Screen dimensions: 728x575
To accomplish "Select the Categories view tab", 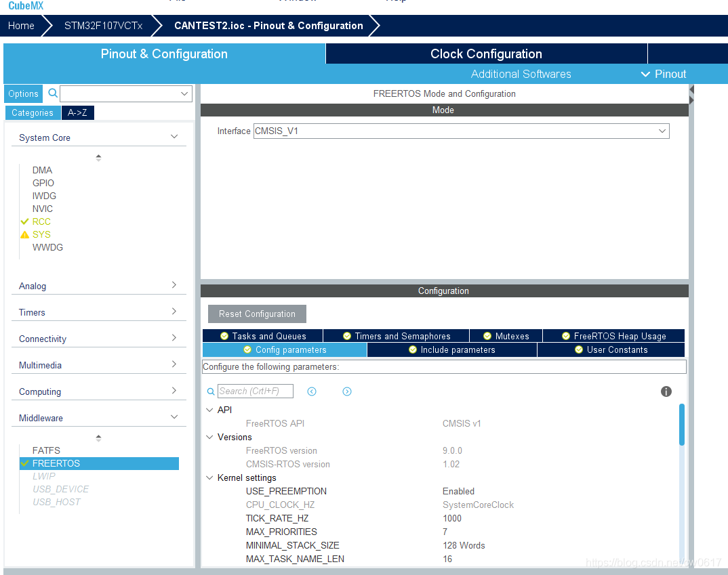I will point(33,112).
